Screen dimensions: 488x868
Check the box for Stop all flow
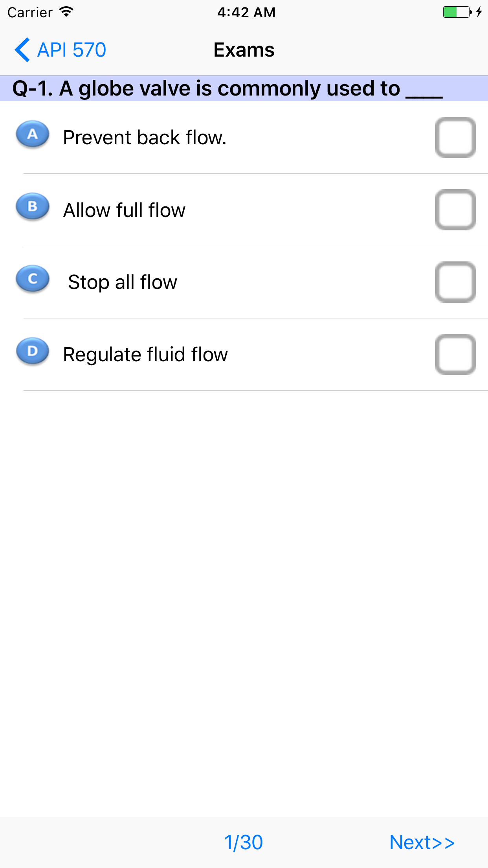coord(455,282)
